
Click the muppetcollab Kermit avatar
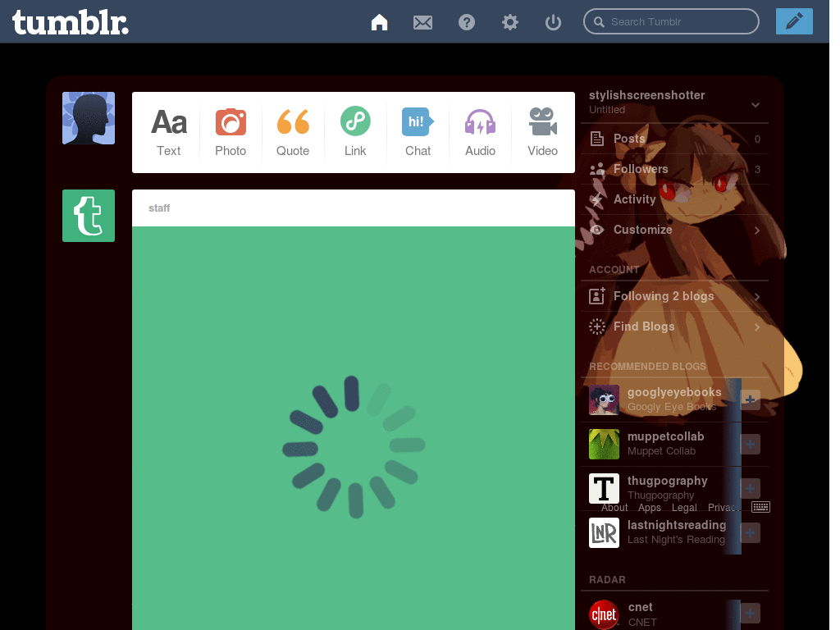[x=604, y=444]
